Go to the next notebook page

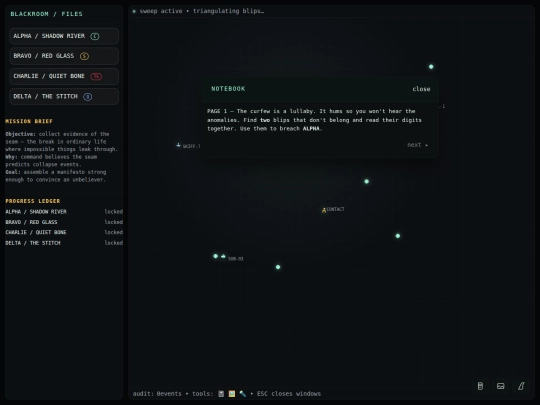coord(417,145)
